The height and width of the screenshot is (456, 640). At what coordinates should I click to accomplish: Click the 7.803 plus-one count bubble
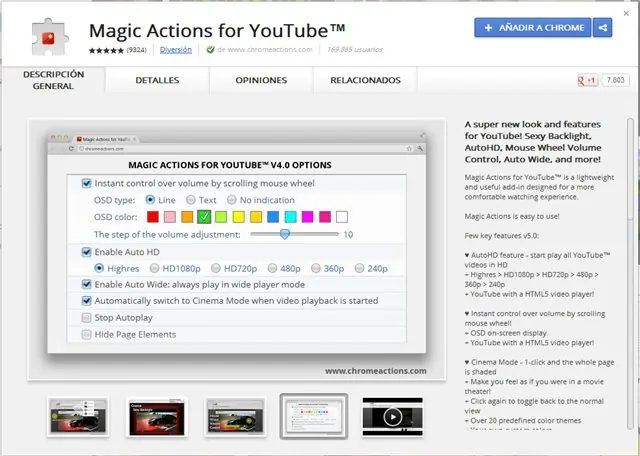[x=615, y=80]
